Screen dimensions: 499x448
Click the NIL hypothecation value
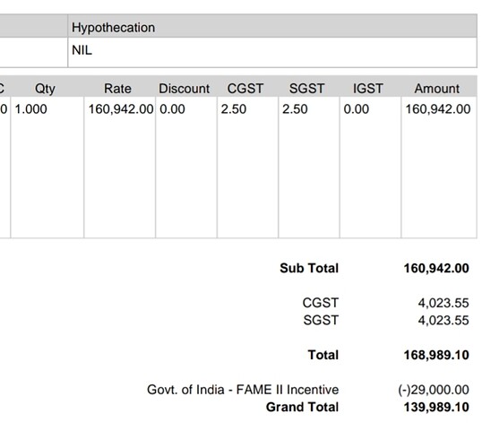pyautogui.click(x=82, y=50)
